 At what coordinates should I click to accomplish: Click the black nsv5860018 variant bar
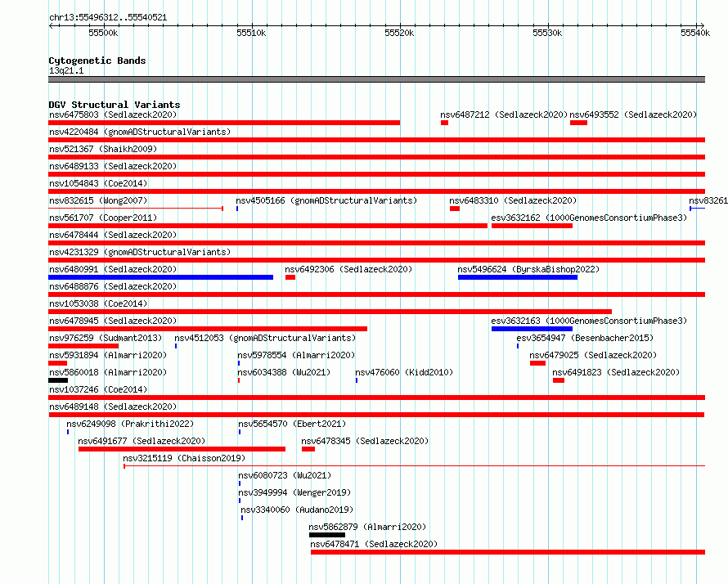click(58, 380)
